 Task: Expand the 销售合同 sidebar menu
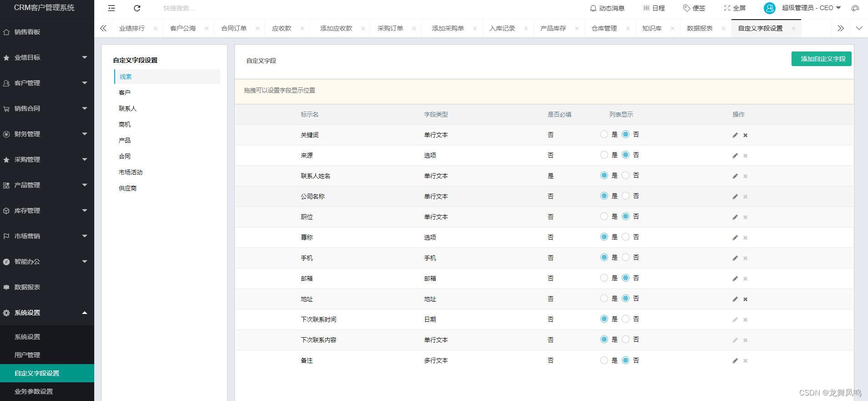[x=47, y=108]
